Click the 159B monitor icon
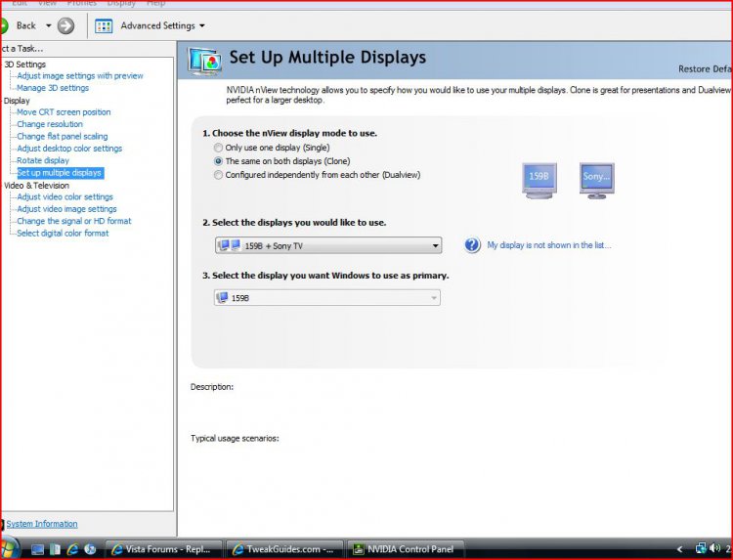The image size is (733, 560). click(539, 181)
